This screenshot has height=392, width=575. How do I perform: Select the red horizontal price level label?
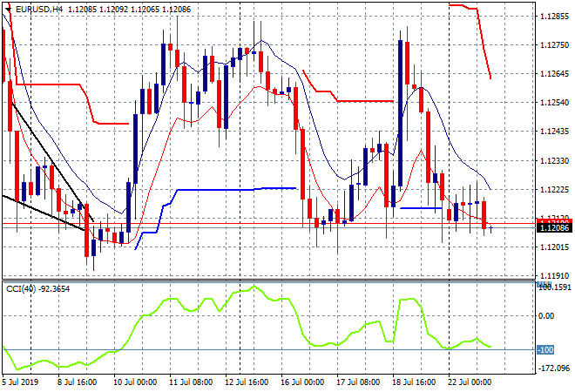click(x=554, y=221)
